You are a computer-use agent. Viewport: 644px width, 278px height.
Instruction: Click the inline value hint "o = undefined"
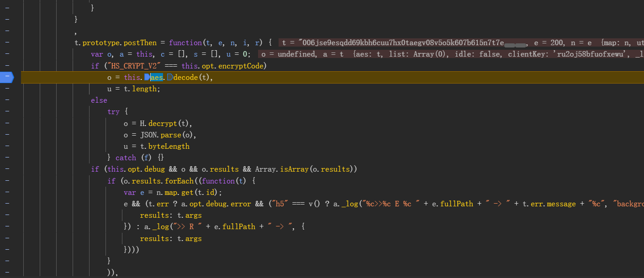pyautogui.click(x=289, y=54)
